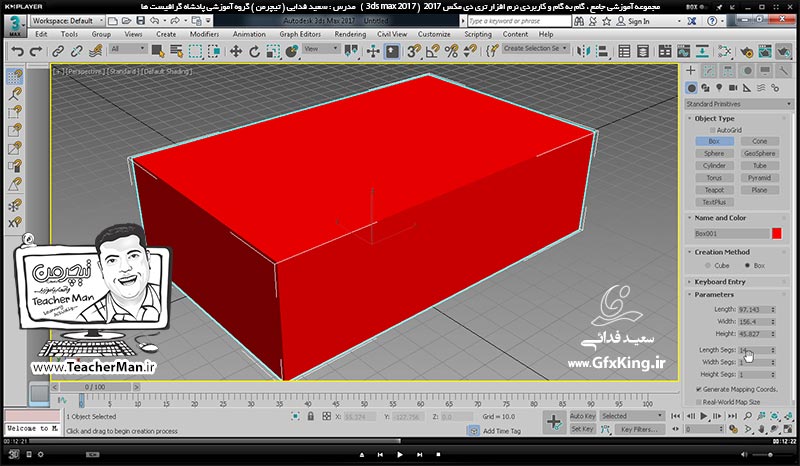Open the Modifiers menu

click(204, 34)
